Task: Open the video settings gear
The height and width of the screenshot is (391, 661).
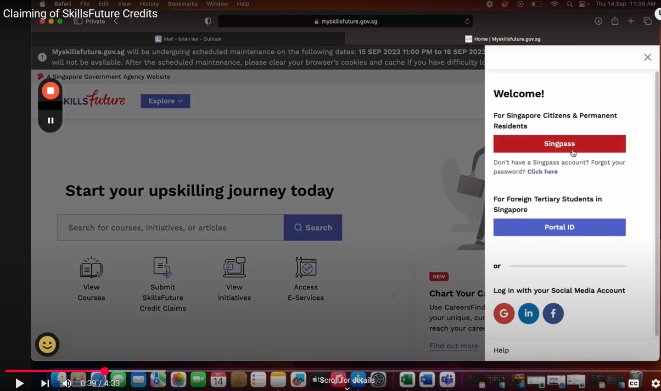Action: click(x=656, y=383)
